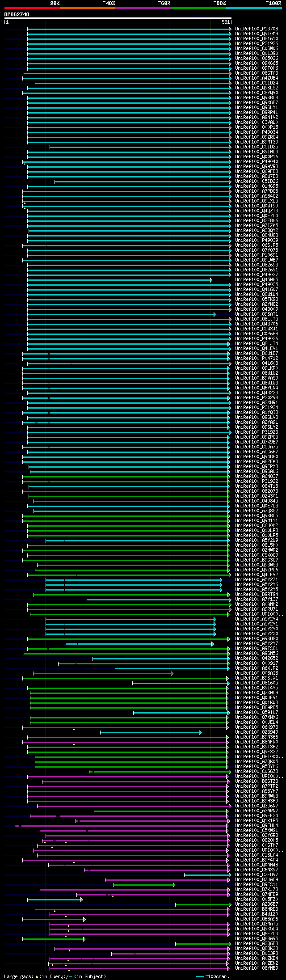Image resolution: width=286 pixels, height=980 pixels.
Task: Open hit UniRef100_O81610
Action: pyautogui.click(x=257, y=38)
